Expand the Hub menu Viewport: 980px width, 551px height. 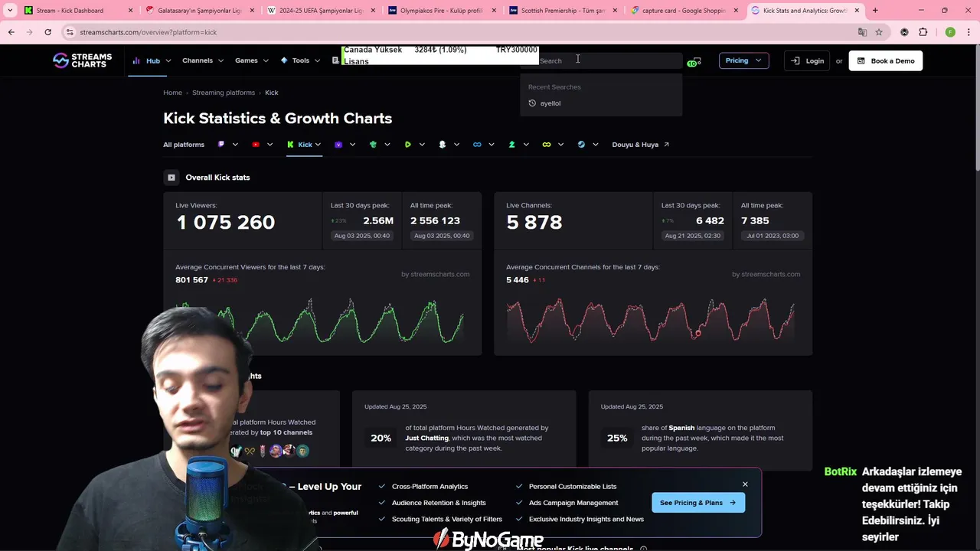pyautogui.click(x=152, y=60)
